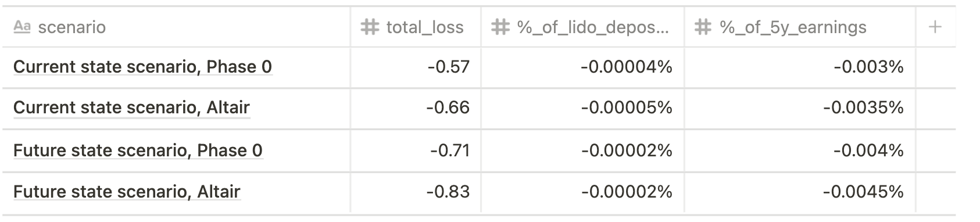Select the -0.57 total_loss cell
This screenshot has height=222, width=980.
tap(416, 67)
